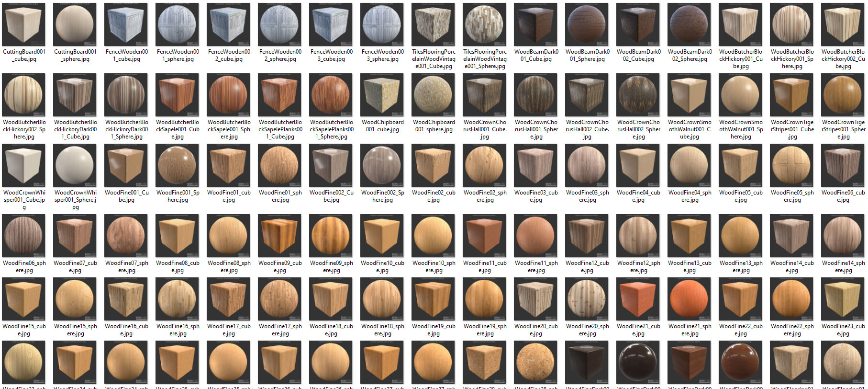Screen dimensions: 868x389
Task: Select the WoodCrownTigerStripes001_Sphere.jpg thumbnail
Action: pos(843,95)
